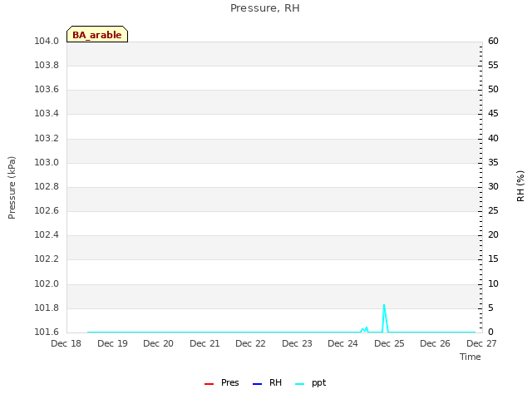Click the cyan ppt legend swatch
The image size is (532, 399).
point(299,384)
